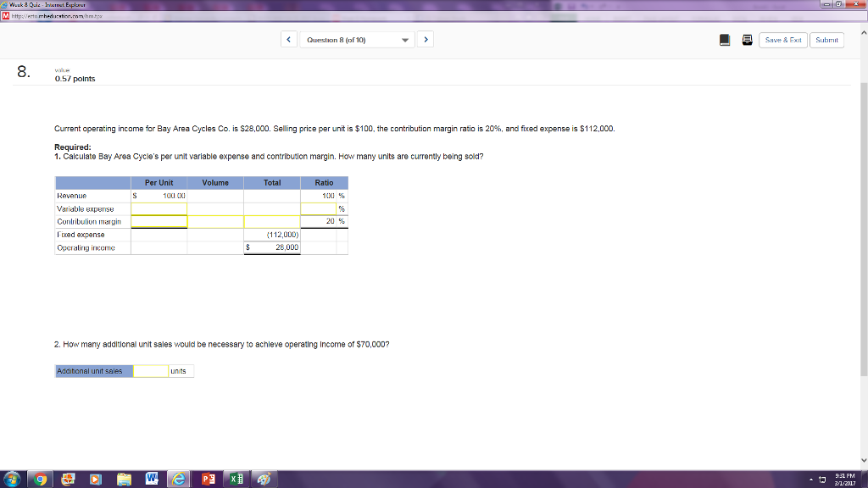The image size is (868, 488).
Task: Open the Question 8 (of 10) dropdown
Action: point(357,40)
